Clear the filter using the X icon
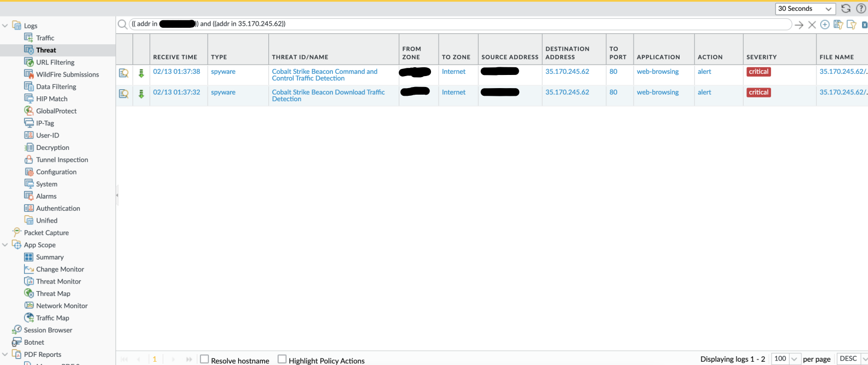Viewport: 868px width, 365px height. point(812,25)
